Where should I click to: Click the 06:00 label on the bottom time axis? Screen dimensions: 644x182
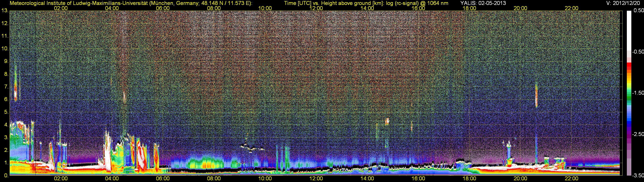pos(163,179)
